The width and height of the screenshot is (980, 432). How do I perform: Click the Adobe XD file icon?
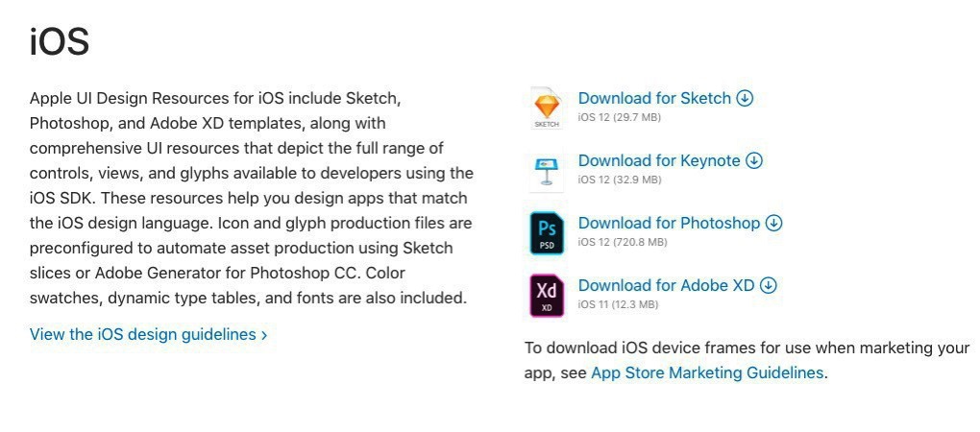(x=546, y=295)
